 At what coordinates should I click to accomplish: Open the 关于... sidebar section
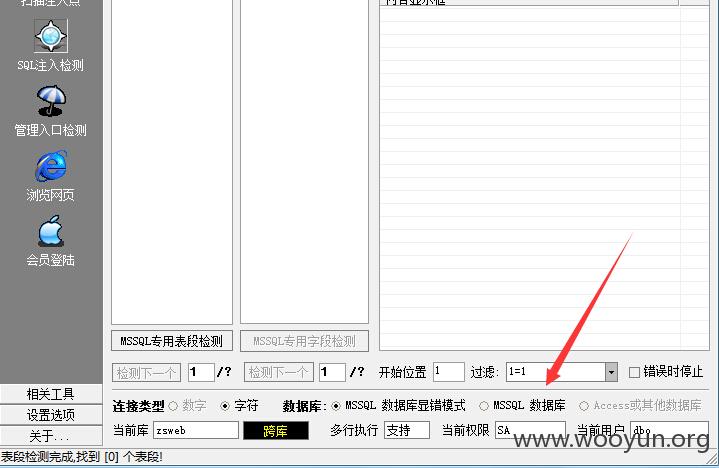pos(51,436)
